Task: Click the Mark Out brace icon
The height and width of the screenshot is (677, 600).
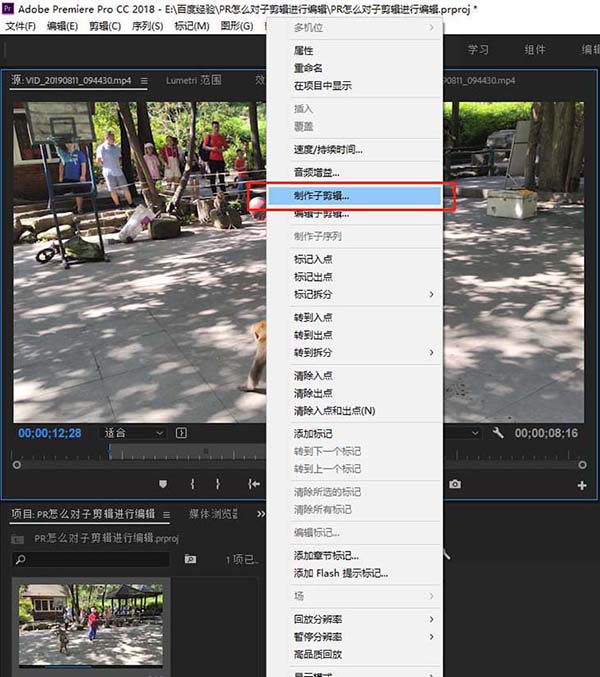Action: click(218, 484)
